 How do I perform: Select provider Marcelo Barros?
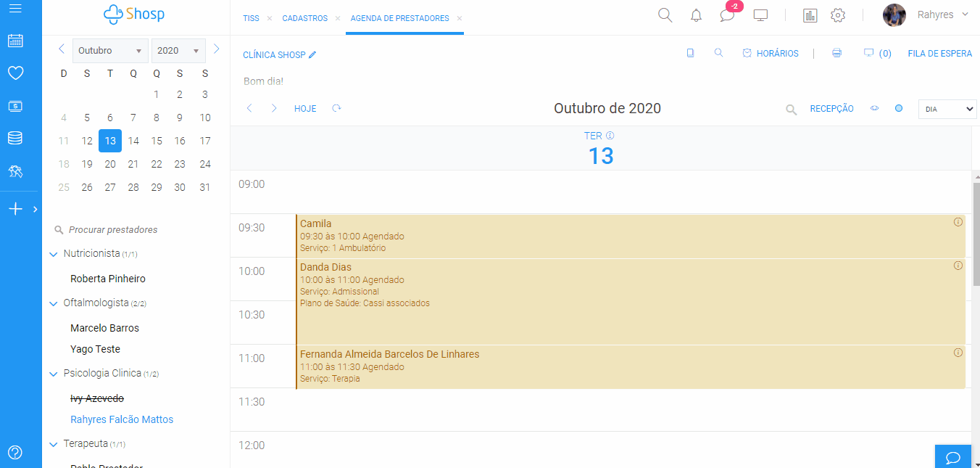(104, 328)
